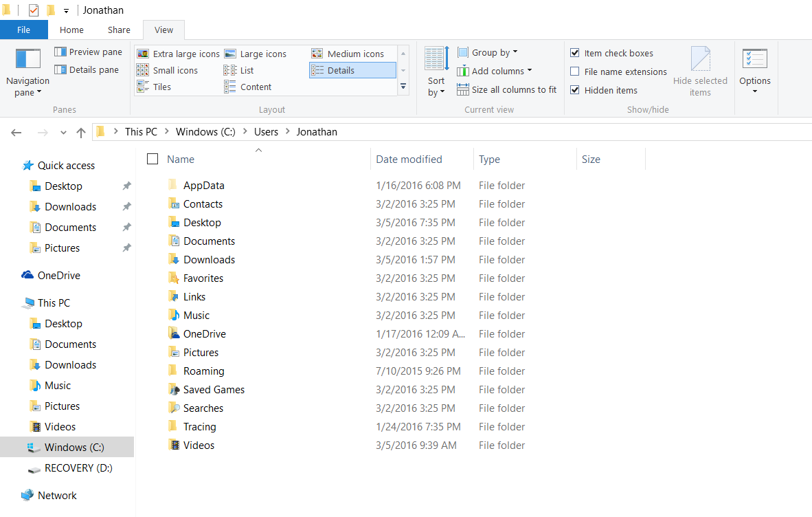Select the Searches folder icon
The image size is (812, 517).
(174, 408)
